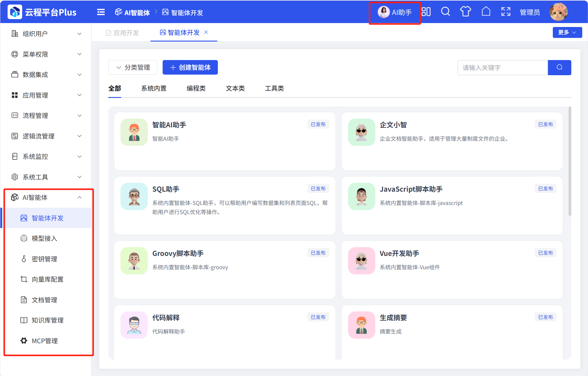Focus the 请输入关键字 search field
The height and width of the screenshot is (376, 588).
(x=503, y=68)
